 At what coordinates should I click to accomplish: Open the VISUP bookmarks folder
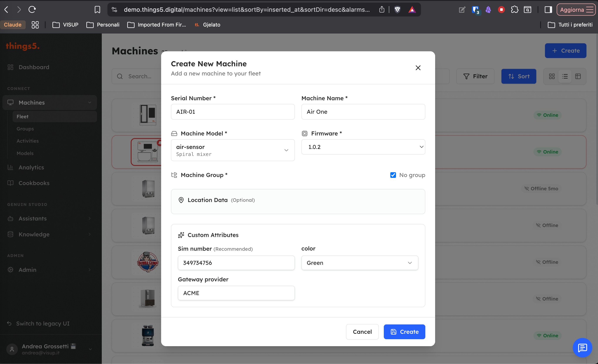[x=65, y=25]
